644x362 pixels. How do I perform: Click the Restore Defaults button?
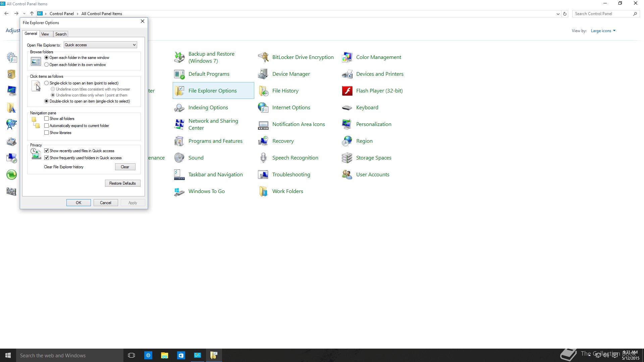(x=122, y=183)
